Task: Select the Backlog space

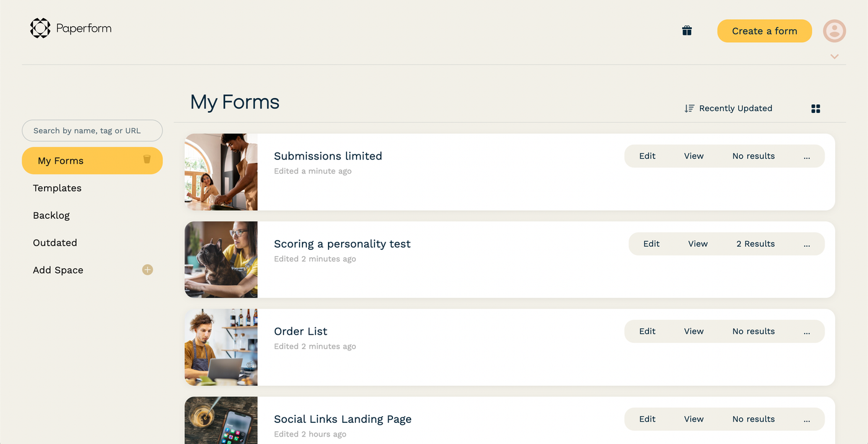Action: tap(51, 215)
